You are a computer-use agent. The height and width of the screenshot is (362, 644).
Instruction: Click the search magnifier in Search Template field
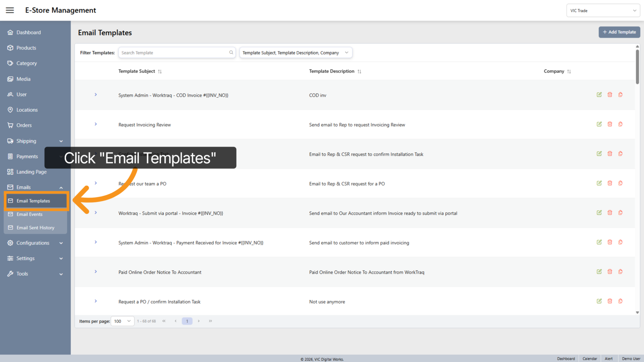[x=231, y=52]
